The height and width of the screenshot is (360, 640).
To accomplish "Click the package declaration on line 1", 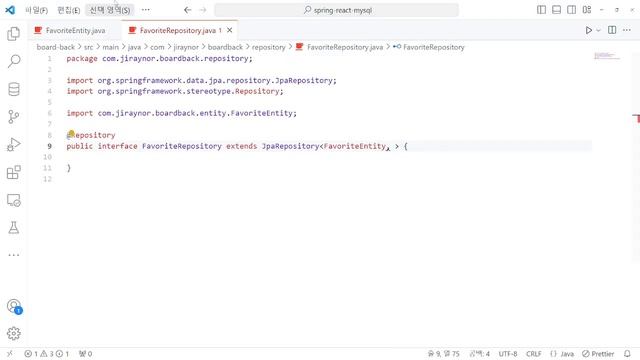I will click(160, 58).
